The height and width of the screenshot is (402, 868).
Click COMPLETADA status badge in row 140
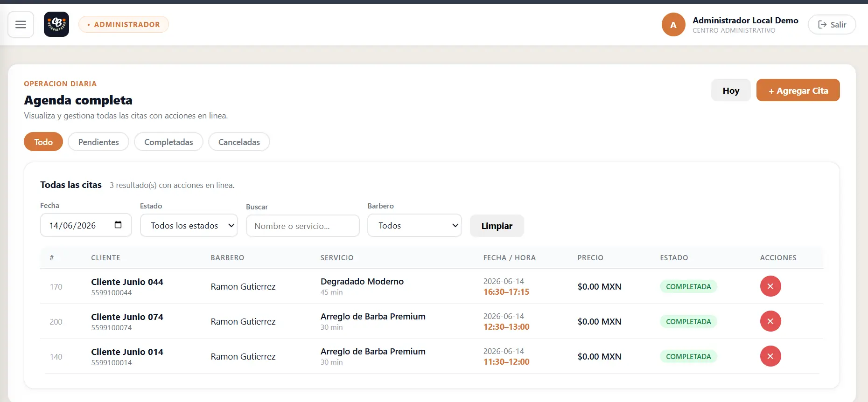[x=688, y=356]
